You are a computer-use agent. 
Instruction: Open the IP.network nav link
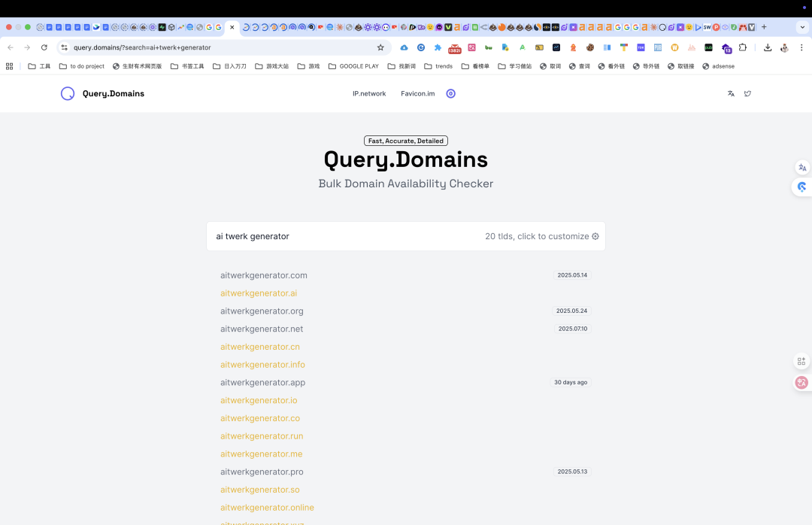369,94
